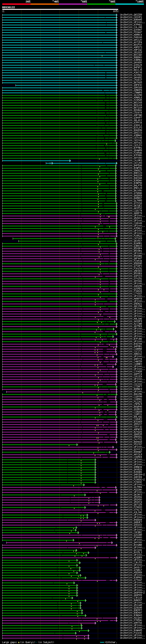146x644 pixels.
Task: Select hit UniRef100_B8LVQ1
Action: pos(131,417)
